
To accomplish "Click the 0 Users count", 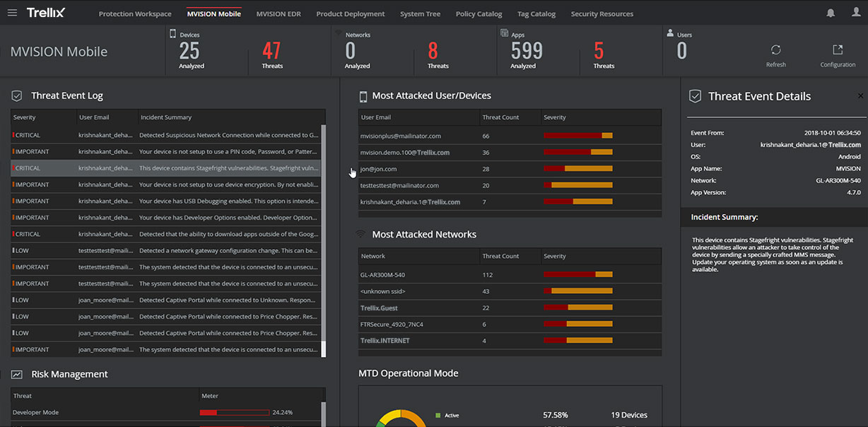I will (682, 51).
